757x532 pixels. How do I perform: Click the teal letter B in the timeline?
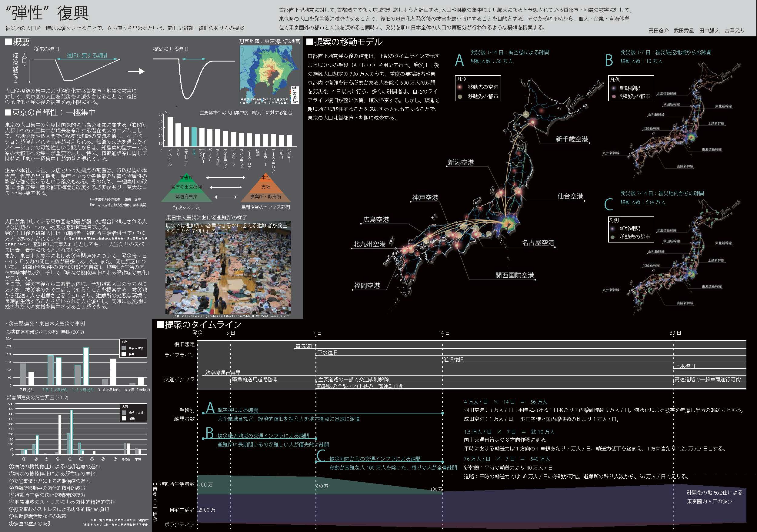[x=209, y=433]
